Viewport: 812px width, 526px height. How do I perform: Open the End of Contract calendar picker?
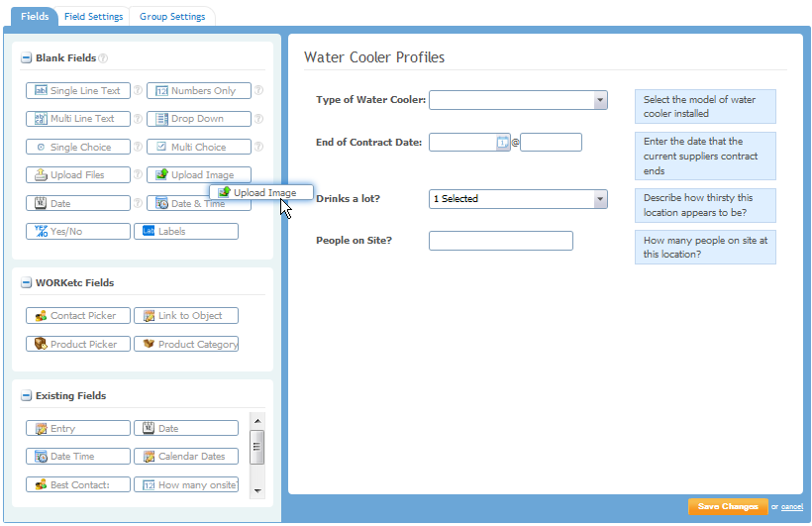[502, 143]
